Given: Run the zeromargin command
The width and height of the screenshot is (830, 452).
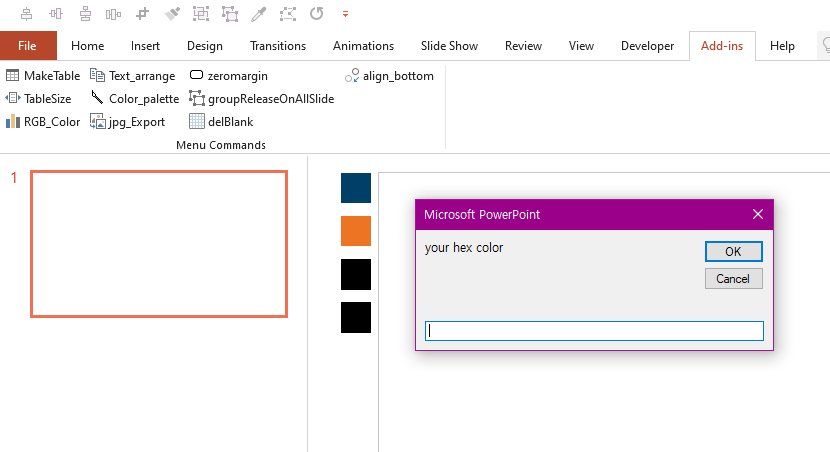Looking at the screenshot, I should [x=228, y=76].
